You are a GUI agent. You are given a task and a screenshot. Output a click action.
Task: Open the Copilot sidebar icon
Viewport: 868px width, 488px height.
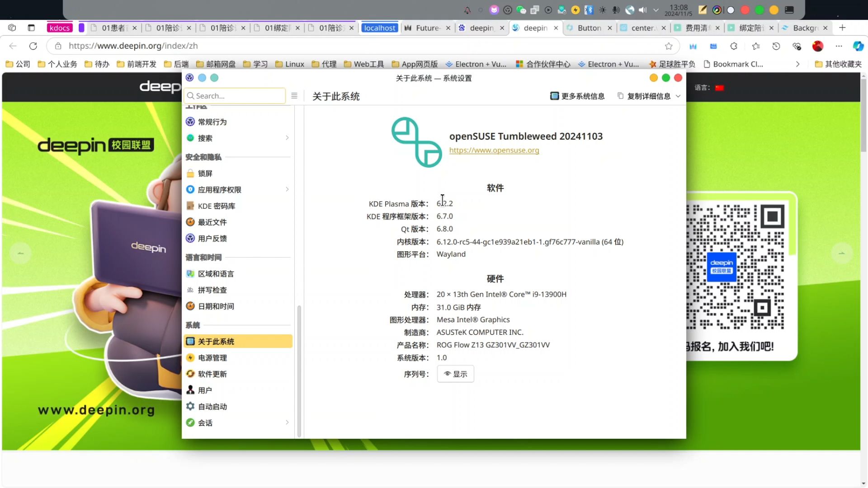858,46
